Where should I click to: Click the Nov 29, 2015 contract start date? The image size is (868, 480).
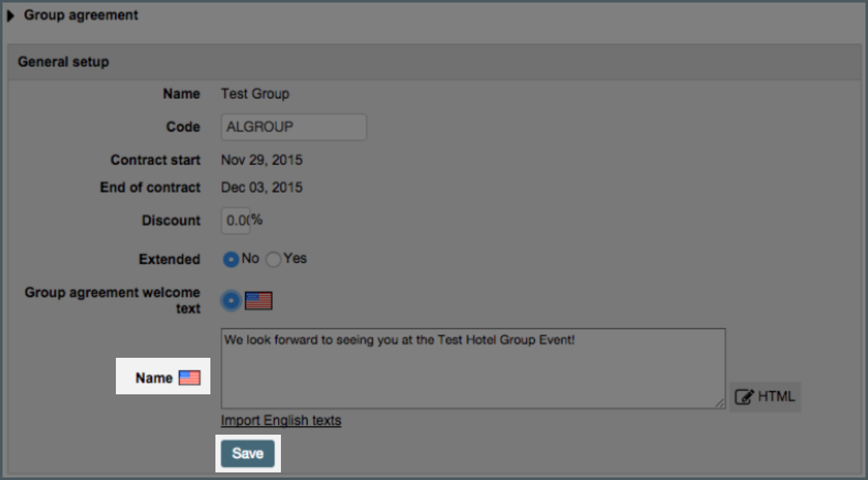pyautogui.click(x=261, y=160)
